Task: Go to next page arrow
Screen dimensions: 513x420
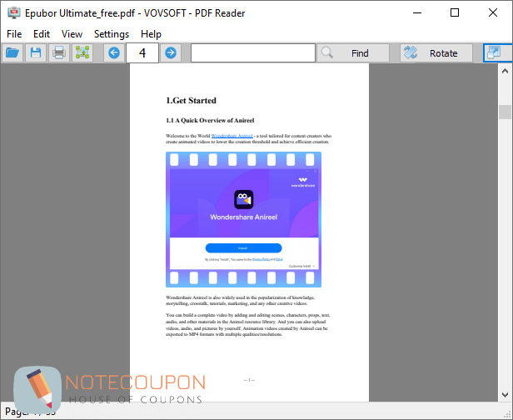Action: tap(171, 52)
